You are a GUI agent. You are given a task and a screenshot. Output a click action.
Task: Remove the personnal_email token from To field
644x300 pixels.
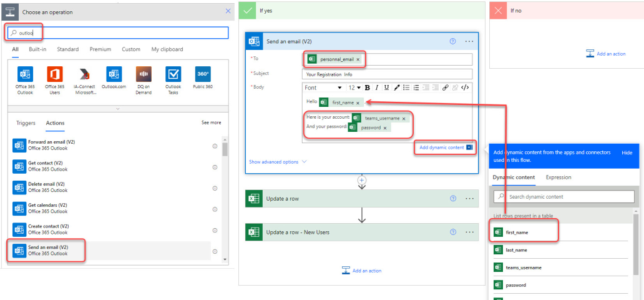pyautogui.click(x=358, y=59)
